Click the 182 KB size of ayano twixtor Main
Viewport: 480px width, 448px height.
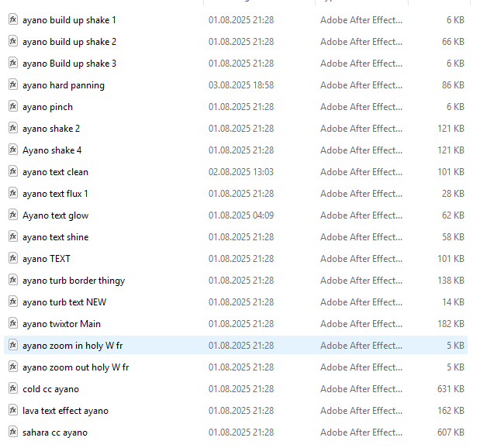pos(451,324)
